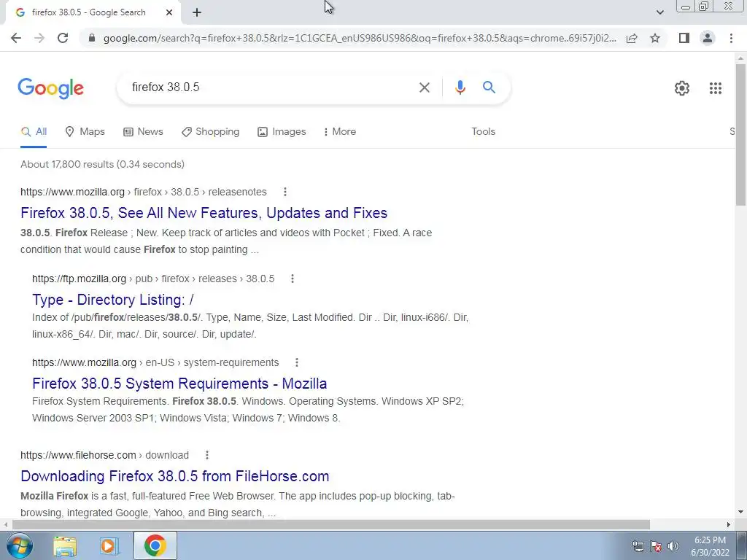Open the Windows Start menu
The image size is (747, 560).
point(19,545)
